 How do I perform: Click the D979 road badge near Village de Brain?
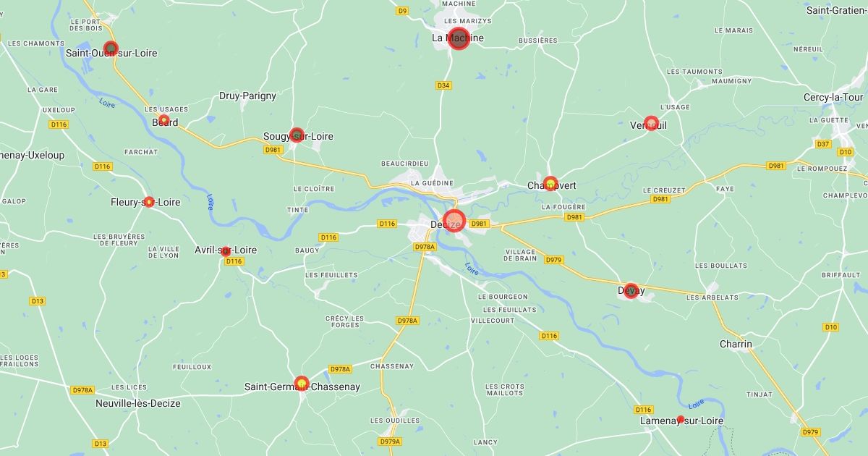553,260
